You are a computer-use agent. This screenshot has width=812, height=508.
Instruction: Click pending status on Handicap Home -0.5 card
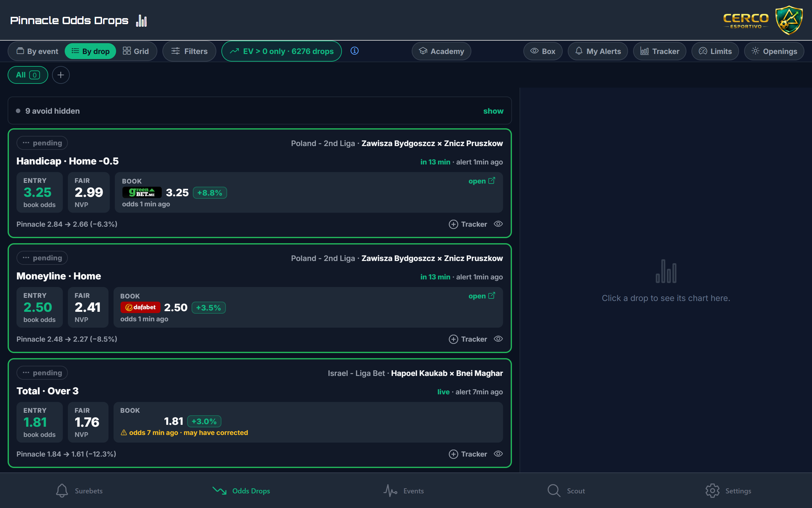click(x=42, y=143)
